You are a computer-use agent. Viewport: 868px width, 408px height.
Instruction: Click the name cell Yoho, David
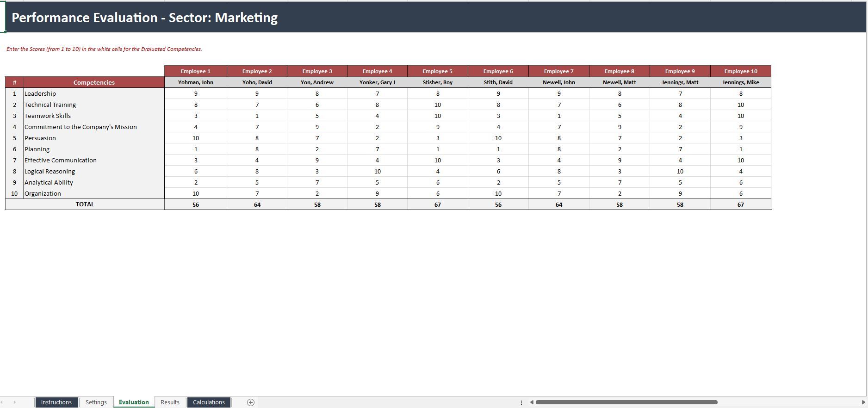[x=257, y=82]
